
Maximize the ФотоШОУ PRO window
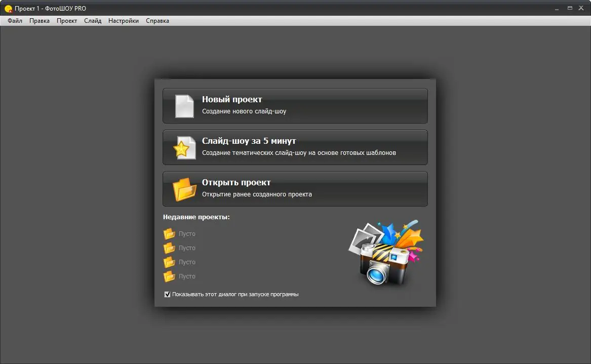pos(570,8)
